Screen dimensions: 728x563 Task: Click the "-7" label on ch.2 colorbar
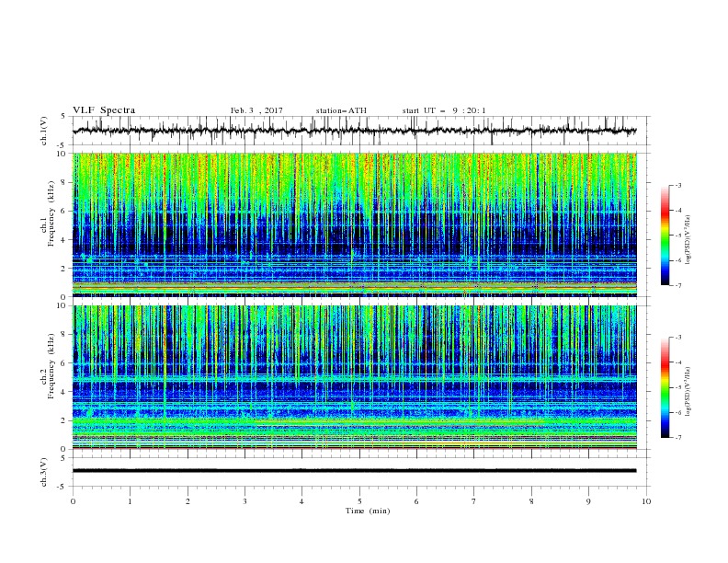click(x=677, y=438)
